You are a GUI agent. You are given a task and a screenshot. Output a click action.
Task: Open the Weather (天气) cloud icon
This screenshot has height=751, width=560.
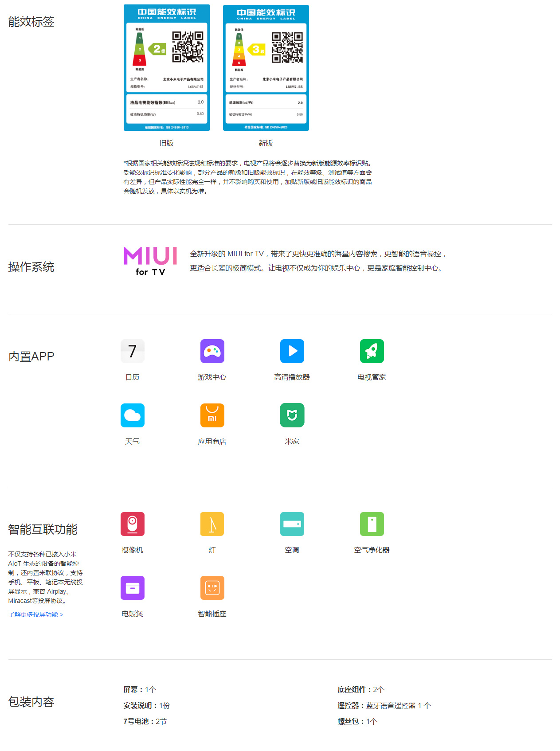(x=132, y=415)
